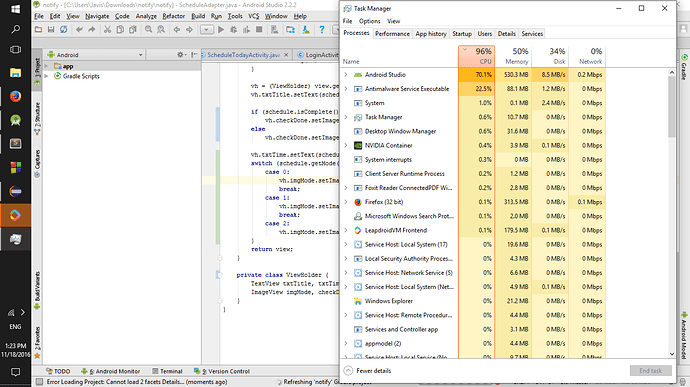The width and height of the screenshot is (690, 387).
Task: Open the Refactor menu
Action: click(173, 16)
